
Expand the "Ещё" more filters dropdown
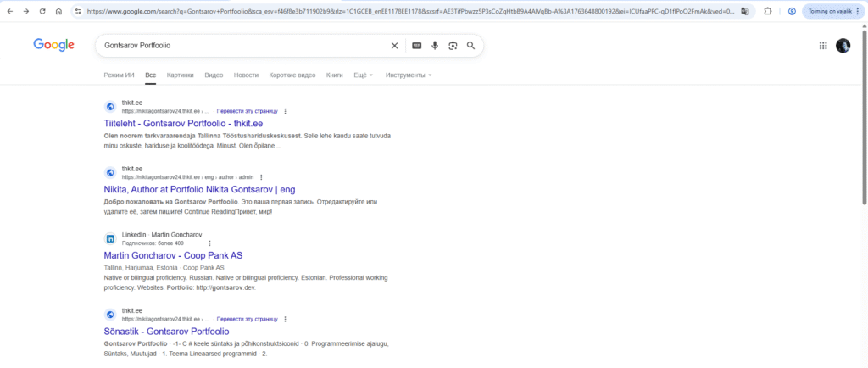(362, 75)
